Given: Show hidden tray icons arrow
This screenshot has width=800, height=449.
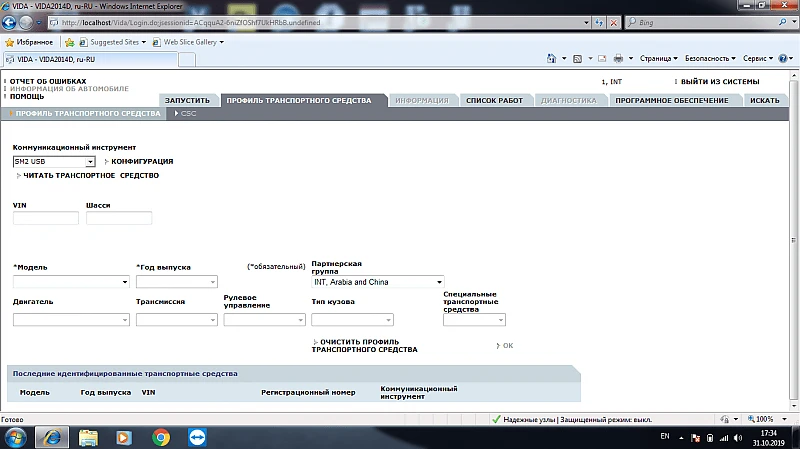Looking at the screenshot, I should coord(681,438).
